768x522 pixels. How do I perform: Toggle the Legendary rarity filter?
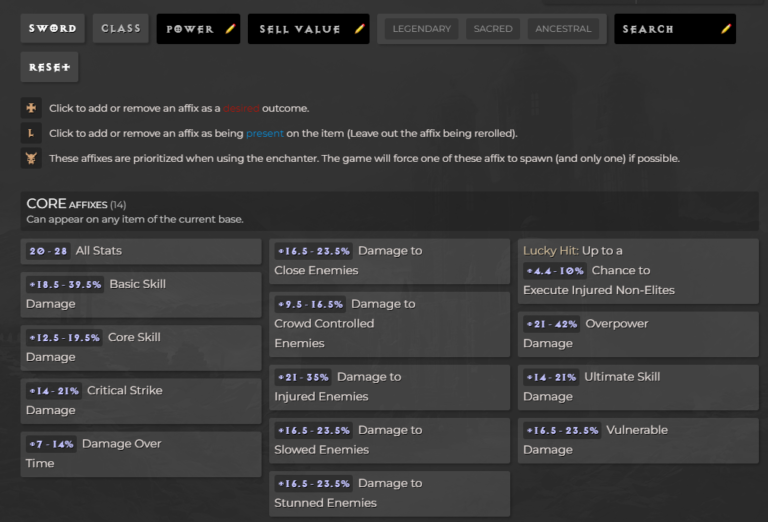pos(421,29)
